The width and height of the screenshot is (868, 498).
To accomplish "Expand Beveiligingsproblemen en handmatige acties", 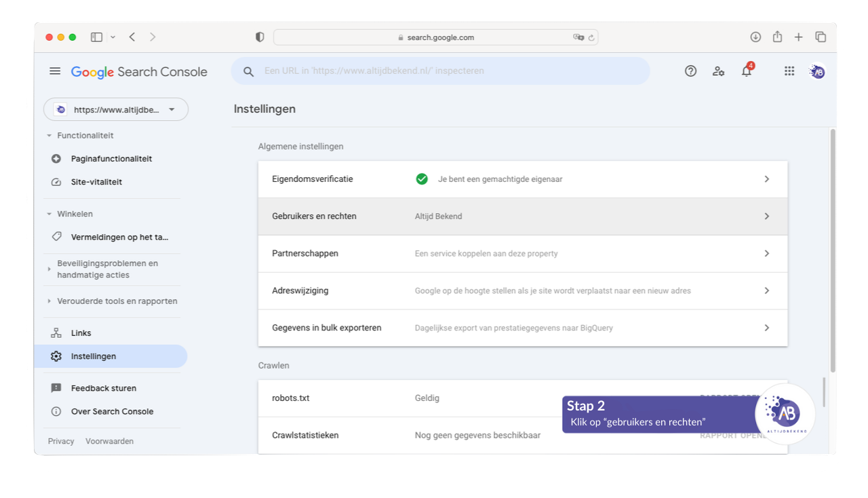I will coord(50,269).
